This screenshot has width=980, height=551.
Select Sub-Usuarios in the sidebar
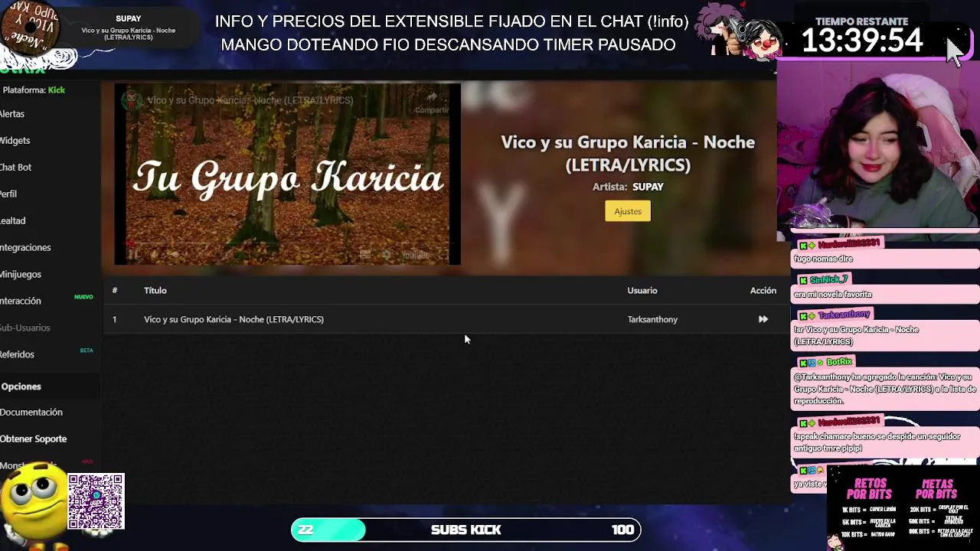[x=25, y=328]
